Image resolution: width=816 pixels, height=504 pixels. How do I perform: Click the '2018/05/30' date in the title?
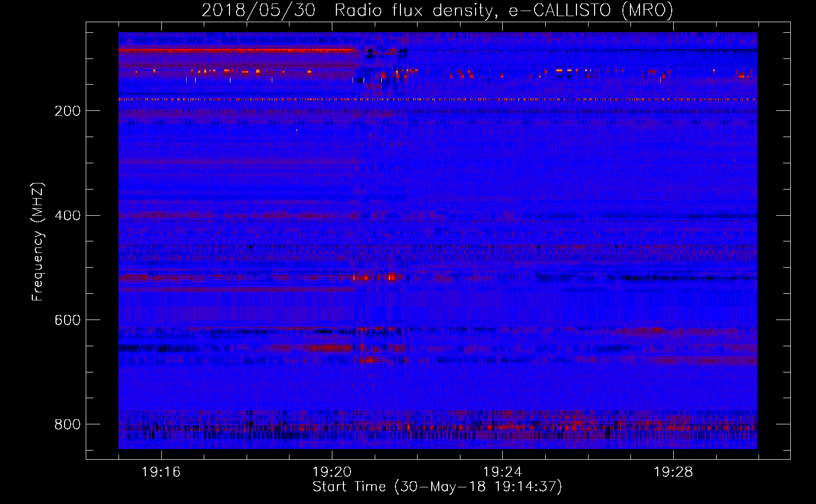tap(259, 11)
